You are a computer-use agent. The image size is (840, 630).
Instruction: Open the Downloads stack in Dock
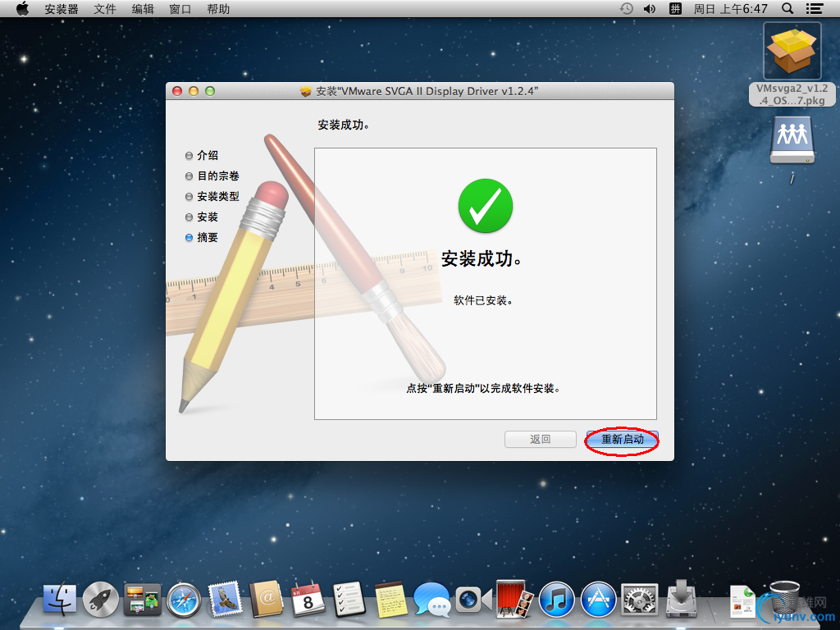[682, 598]
